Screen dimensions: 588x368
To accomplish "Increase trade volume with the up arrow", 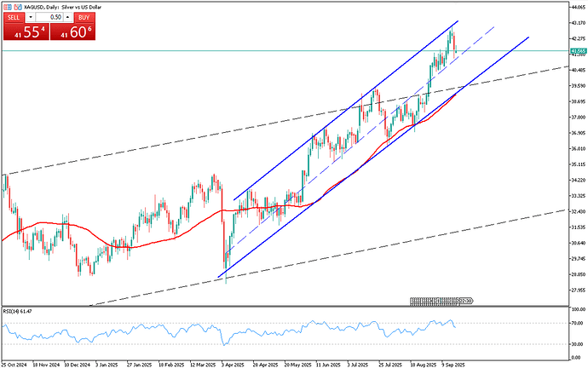I will 68,17.
